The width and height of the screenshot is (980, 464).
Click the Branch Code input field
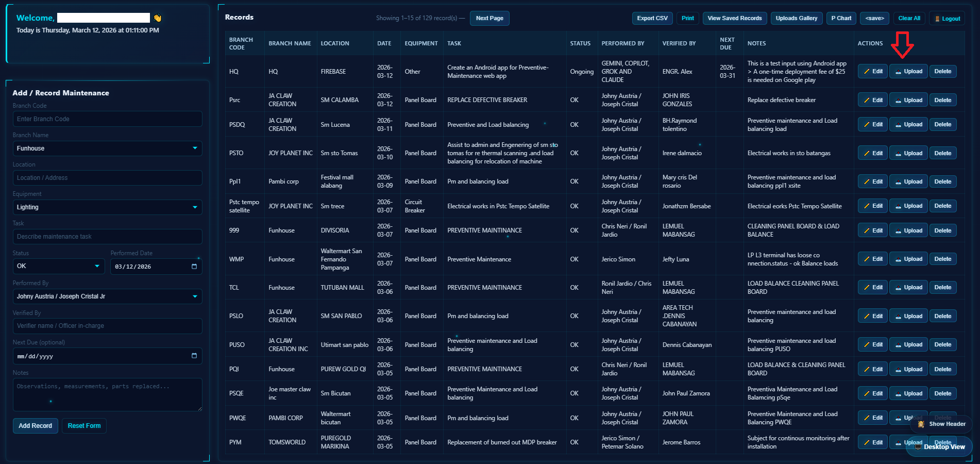107,119
